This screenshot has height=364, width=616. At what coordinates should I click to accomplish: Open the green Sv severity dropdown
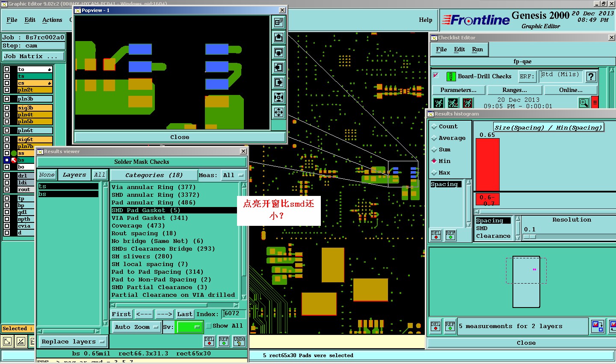(189, 327)
